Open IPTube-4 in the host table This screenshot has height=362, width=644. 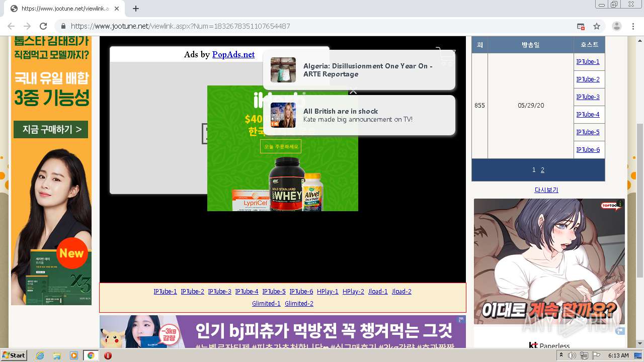588,115
